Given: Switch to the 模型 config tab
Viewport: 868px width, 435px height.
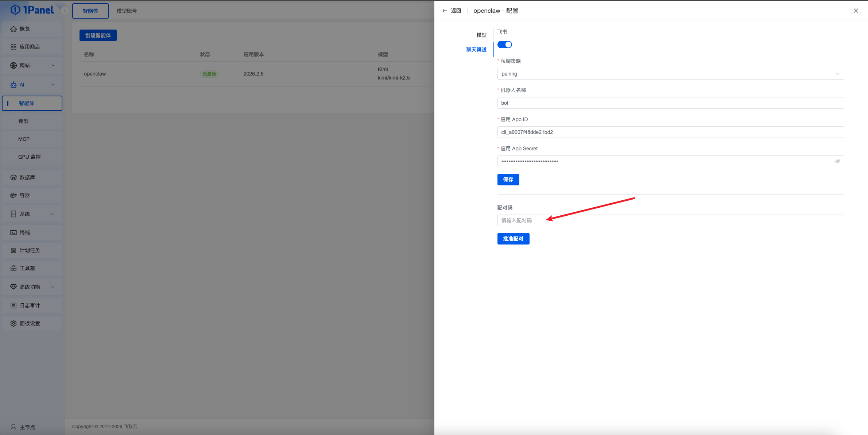Looking at the screenshot, I should (481, 35).
